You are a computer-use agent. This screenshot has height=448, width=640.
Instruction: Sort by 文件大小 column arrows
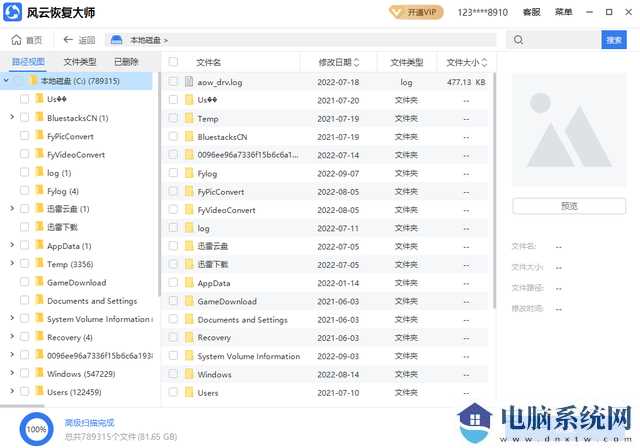[x=484, y=62]
